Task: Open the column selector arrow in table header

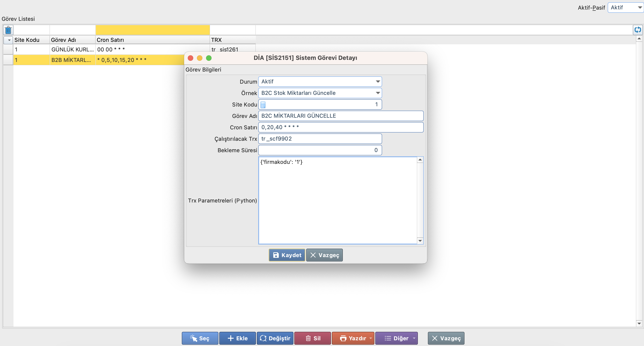Action: [x=9, y=40]
